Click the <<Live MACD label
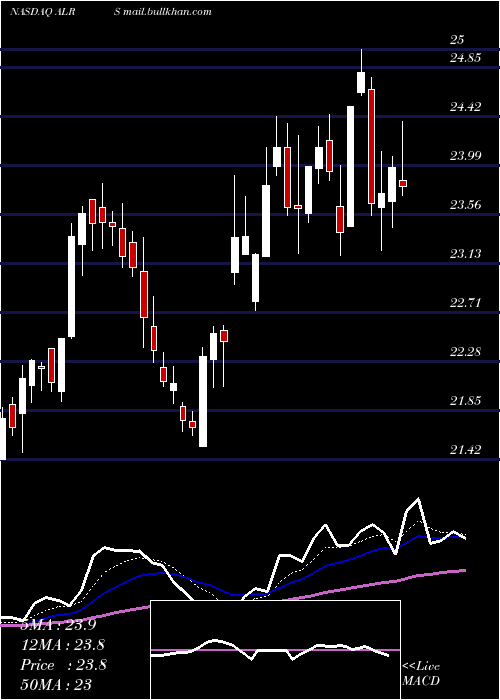This screenshot has width=500, height=700. pos(421,673)
